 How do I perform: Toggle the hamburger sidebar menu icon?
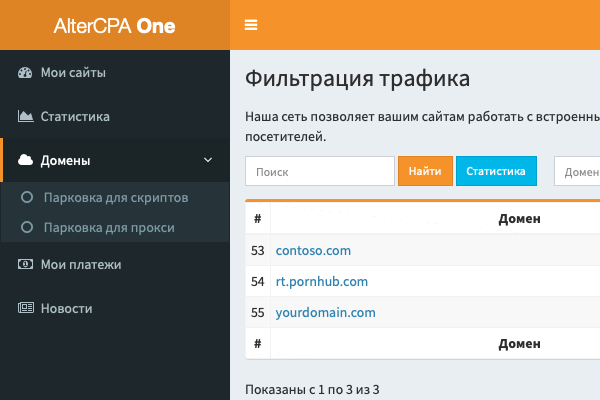[251, 25]
